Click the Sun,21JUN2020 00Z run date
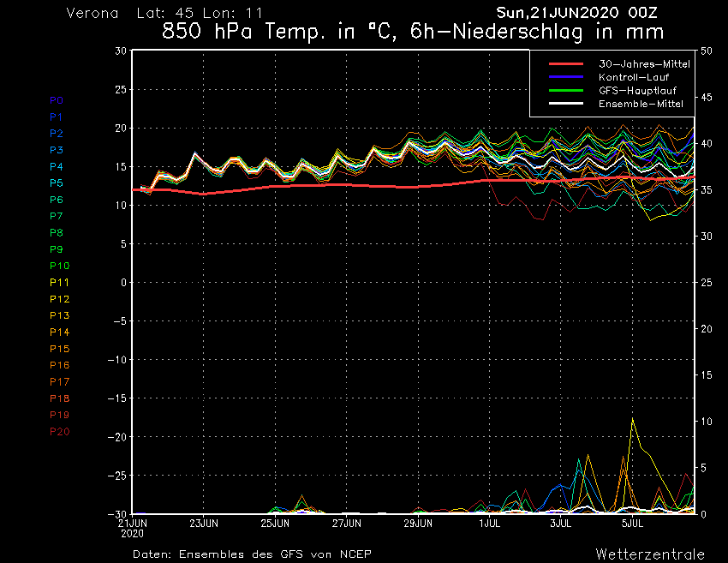 click(576, 13)
